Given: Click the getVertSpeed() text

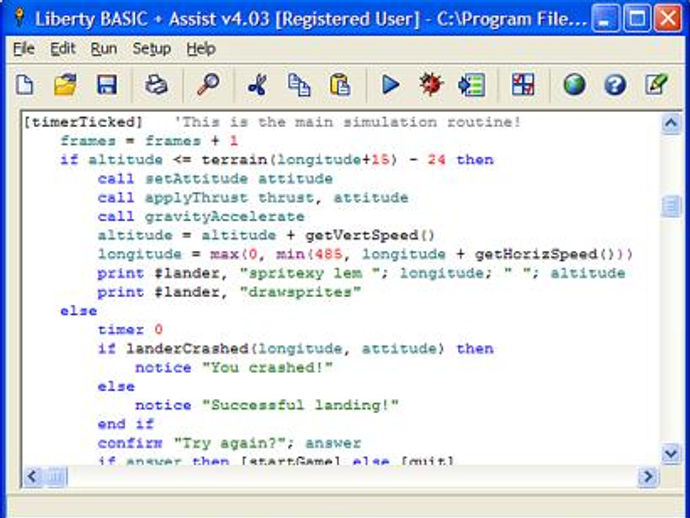Looking at the screenshot, I should coord(370,235).
